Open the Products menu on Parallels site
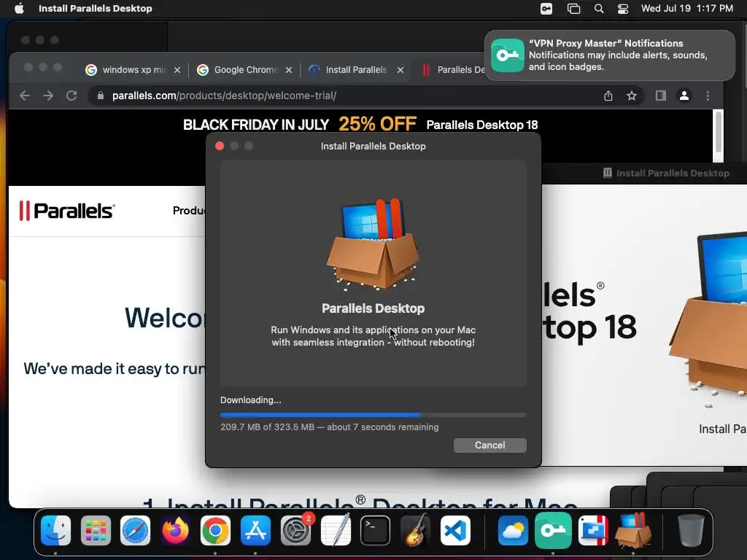Viewport: 747px width, 560px height. [189, 211]
